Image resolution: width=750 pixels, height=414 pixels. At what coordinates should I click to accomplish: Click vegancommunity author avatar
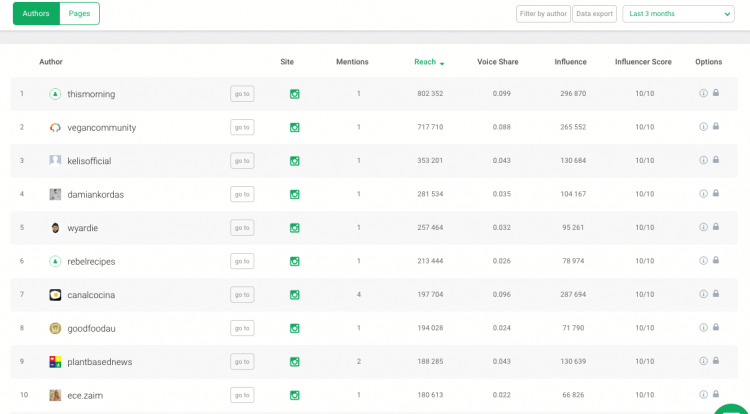point(55,128)
